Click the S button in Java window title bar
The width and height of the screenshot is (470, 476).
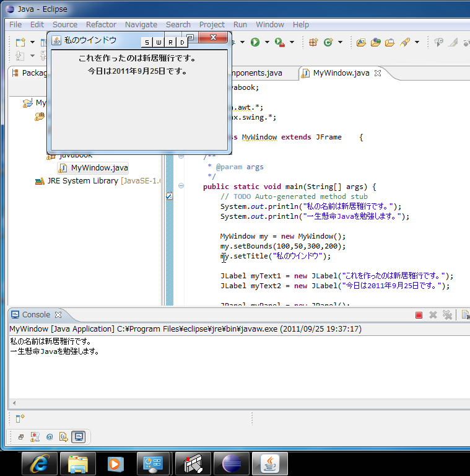pos(147,43)
